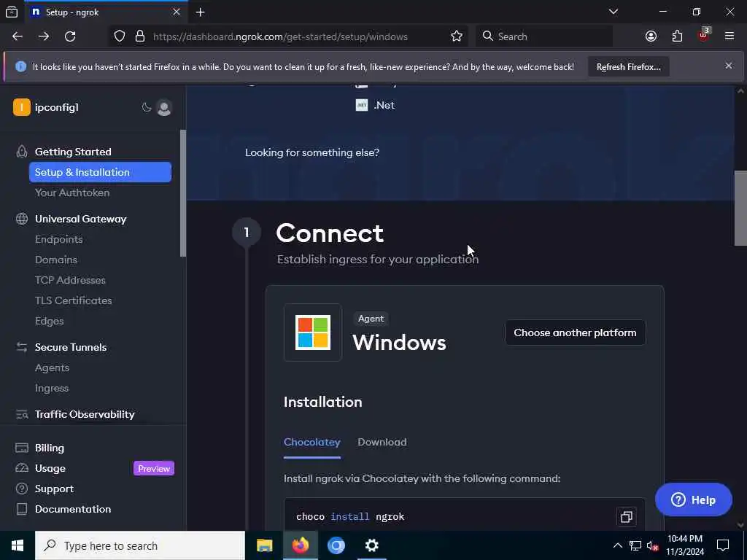
Task: Click the Setup - ngrok tab close button
Action: click(177, 12)
